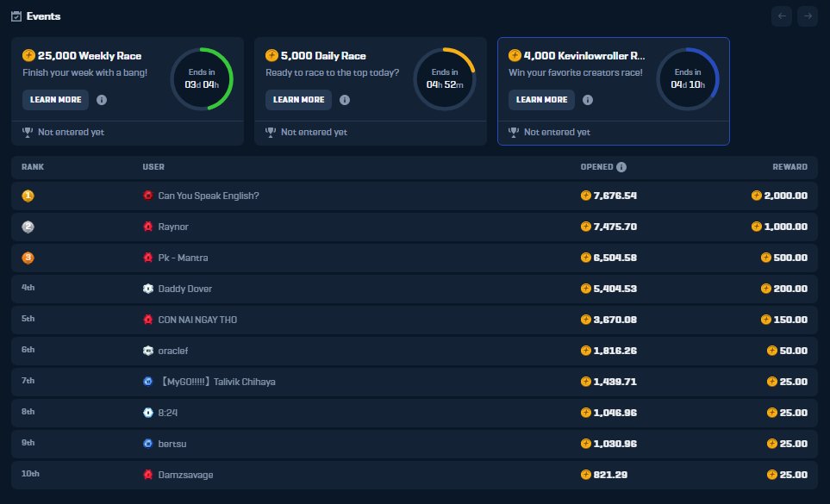Select the 25,000 Weekly Race card title

click(90, 55)
